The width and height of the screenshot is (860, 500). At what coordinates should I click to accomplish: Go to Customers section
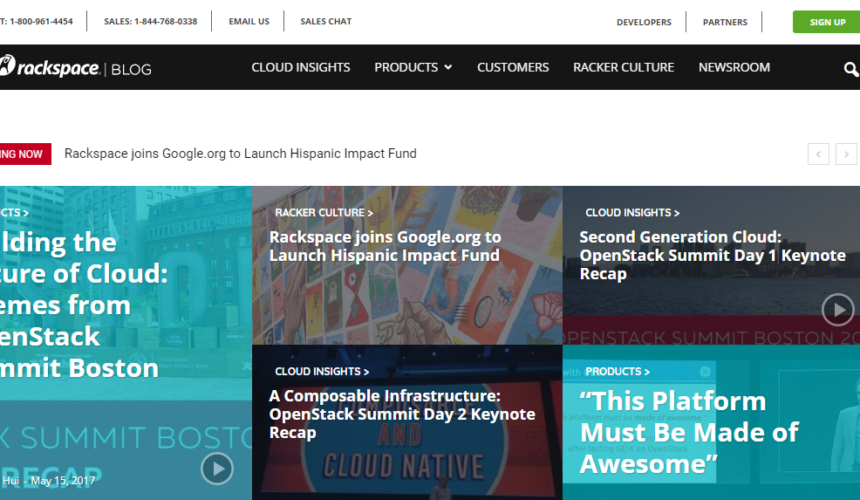513,67
